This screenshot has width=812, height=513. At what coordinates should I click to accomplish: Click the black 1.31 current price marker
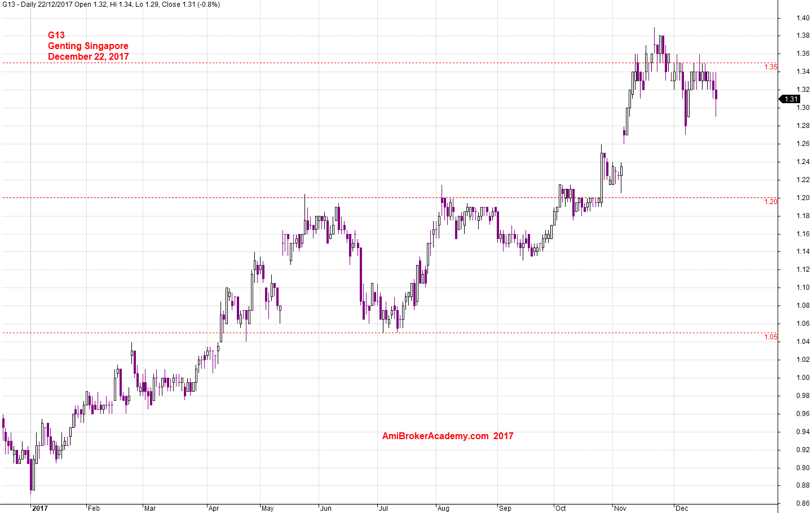pos(791,99)
